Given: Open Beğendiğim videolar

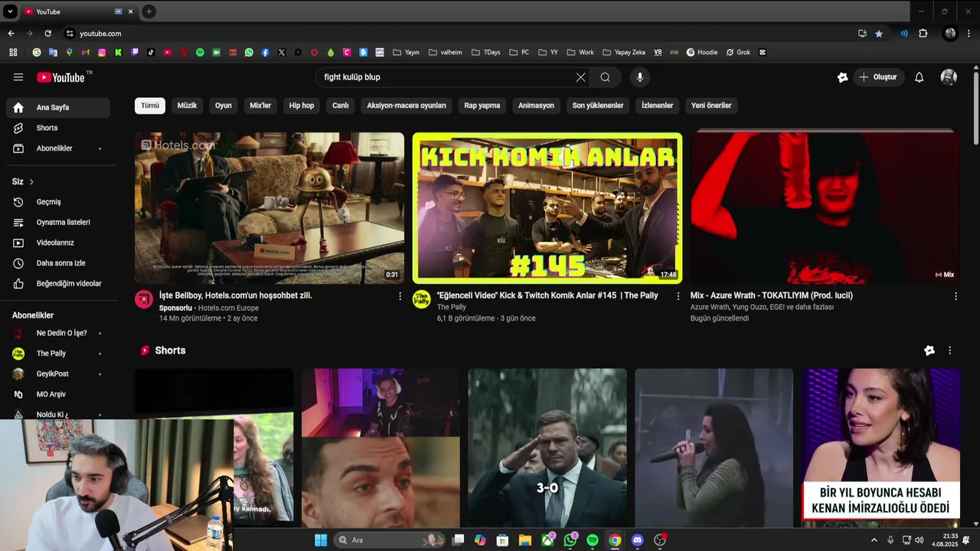Looking at the screenshot, I should 58,284.
